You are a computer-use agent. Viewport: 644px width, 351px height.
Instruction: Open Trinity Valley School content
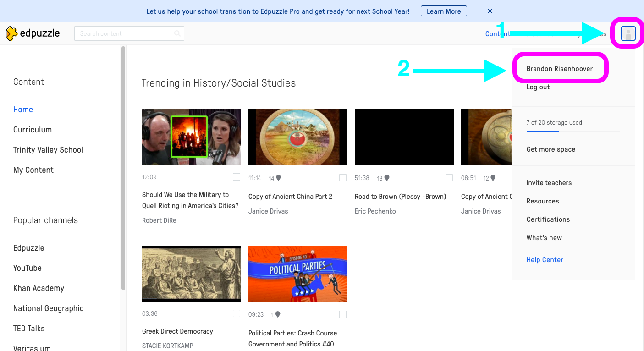pos(48,150)
